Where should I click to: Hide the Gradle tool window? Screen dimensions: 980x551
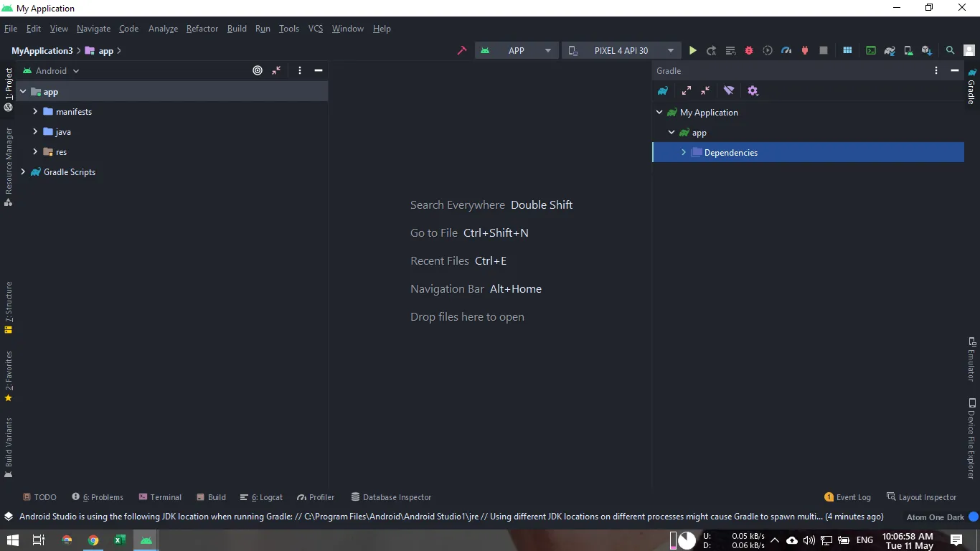click(x=955, y=70)
